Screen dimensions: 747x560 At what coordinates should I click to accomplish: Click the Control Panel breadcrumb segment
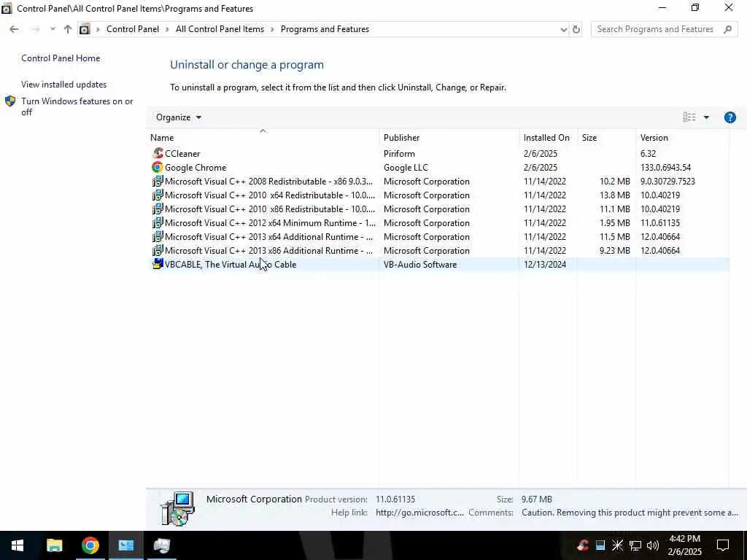click(133, 29)
